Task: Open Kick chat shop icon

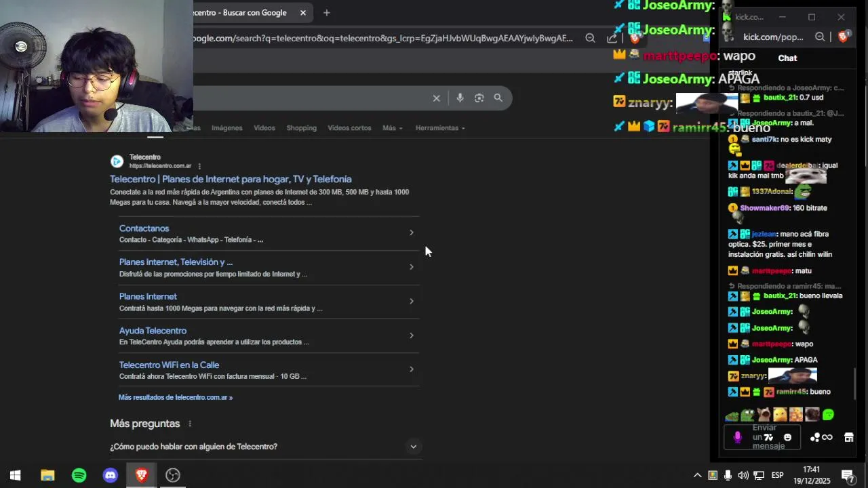Action: pyautogui.click(x=848, y=437)
